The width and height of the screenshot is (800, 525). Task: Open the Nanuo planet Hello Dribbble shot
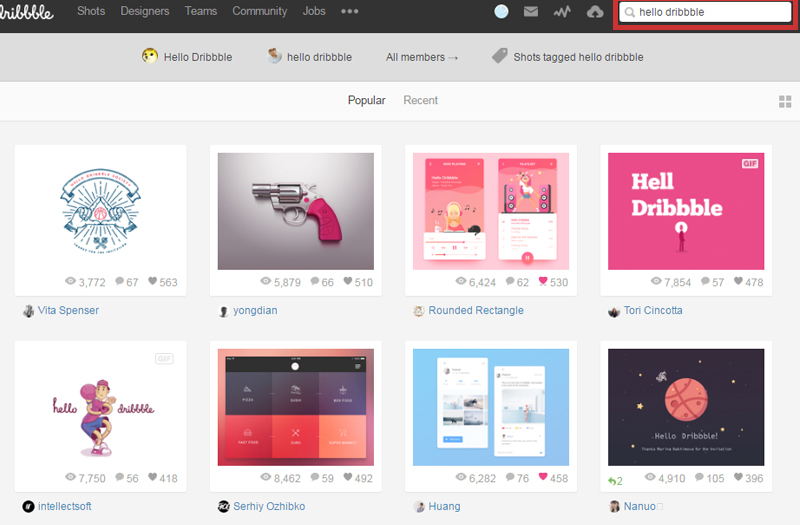click(x=686, y=407)
